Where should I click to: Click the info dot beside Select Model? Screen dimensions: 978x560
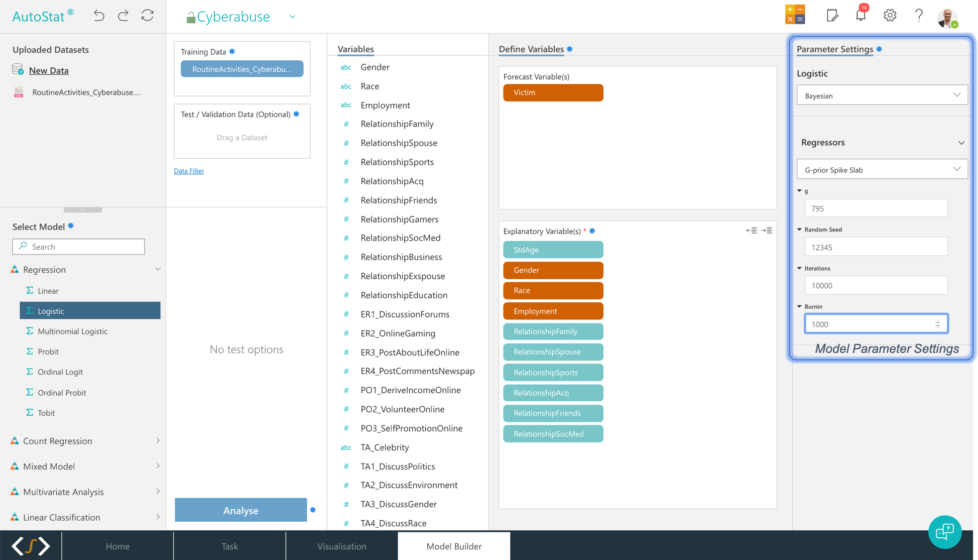[71, 226]
